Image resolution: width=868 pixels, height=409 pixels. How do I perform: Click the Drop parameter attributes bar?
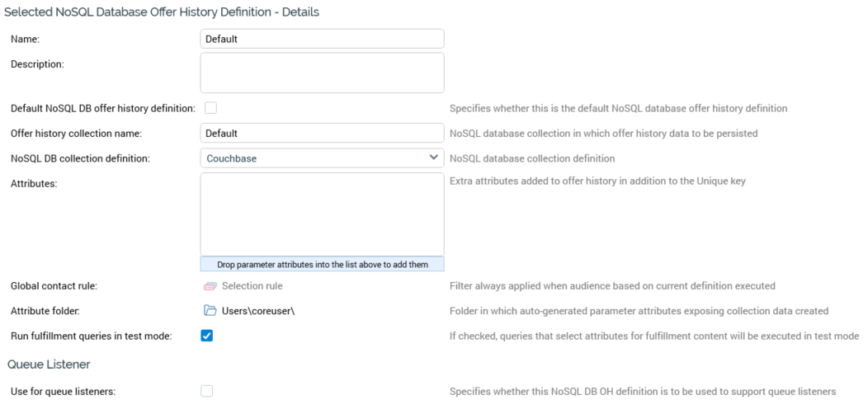coord(322,265)
